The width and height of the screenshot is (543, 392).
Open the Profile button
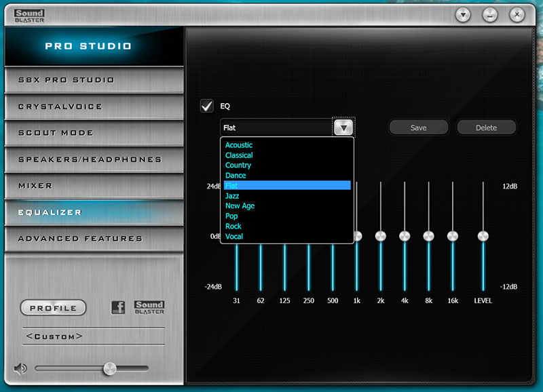pyautogui.click(x=53, y=308)
